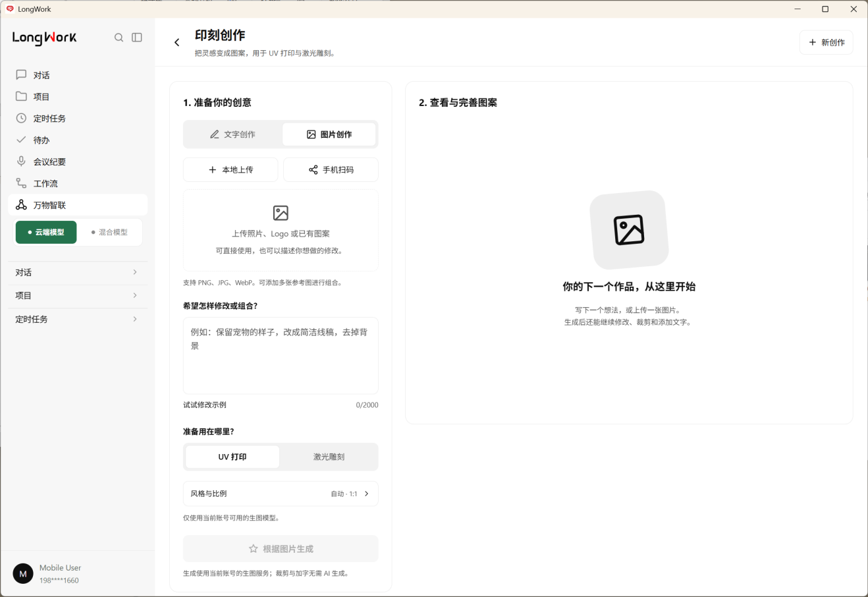
Task: Click 本地上传 button
Action: tap(231, 170)
